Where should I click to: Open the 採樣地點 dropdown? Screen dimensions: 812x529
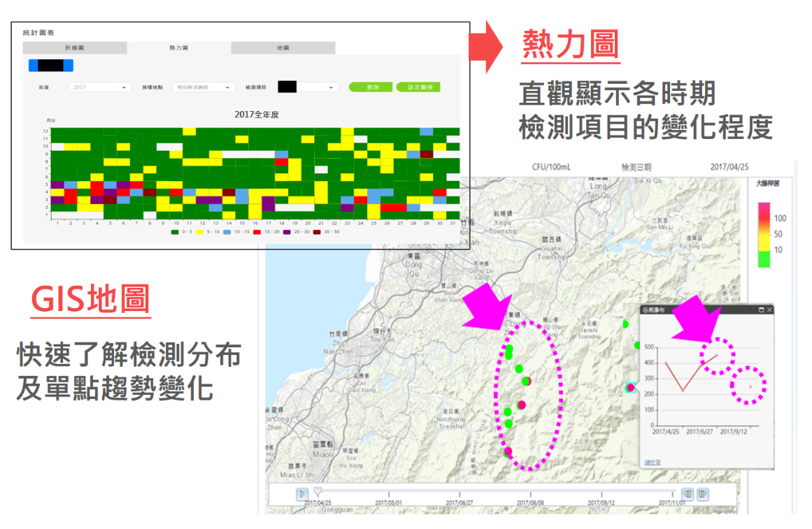point(203,87)
